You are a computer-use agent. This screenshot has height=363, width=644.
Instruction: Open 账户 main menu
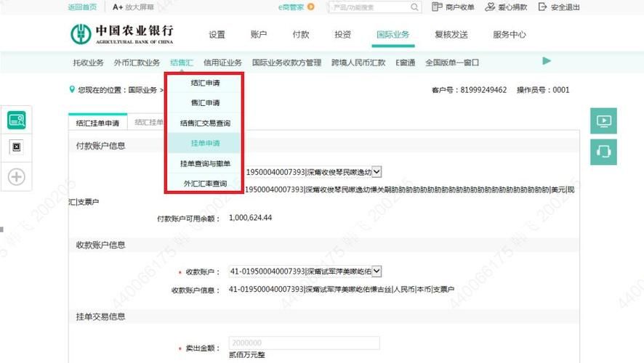click(x=259, y=35)
